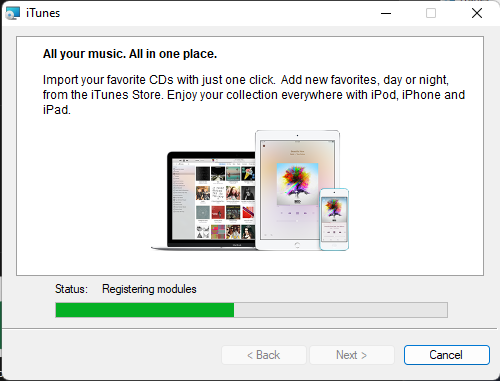Click the greyed-out maximize button
Image resolution: width=500 pixels, height=381 pixels.
click(431, 13)
